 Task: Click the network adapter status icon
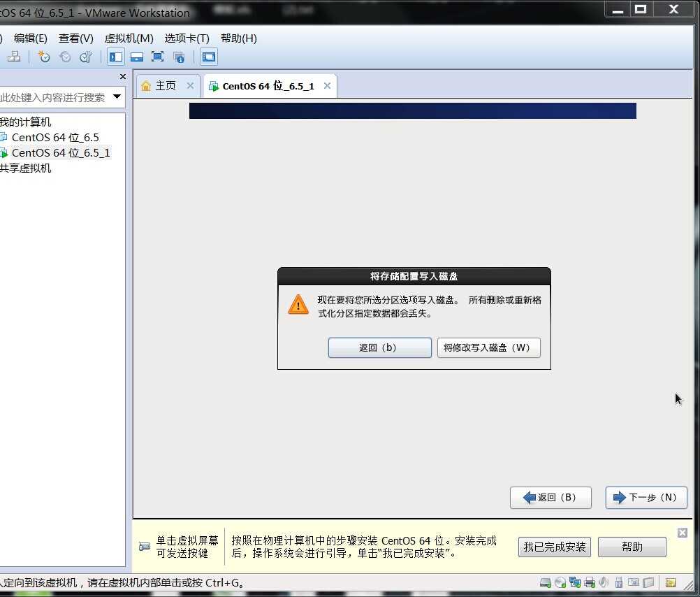click(x=574, y=582)
